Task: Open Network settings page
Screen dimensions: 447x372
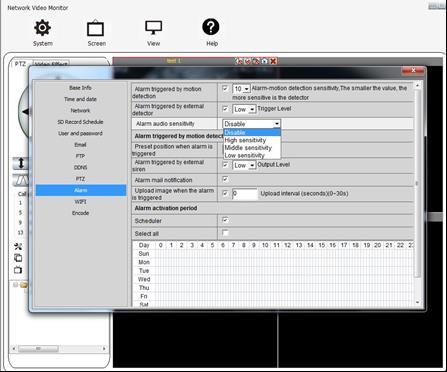Action: point(80,111)
